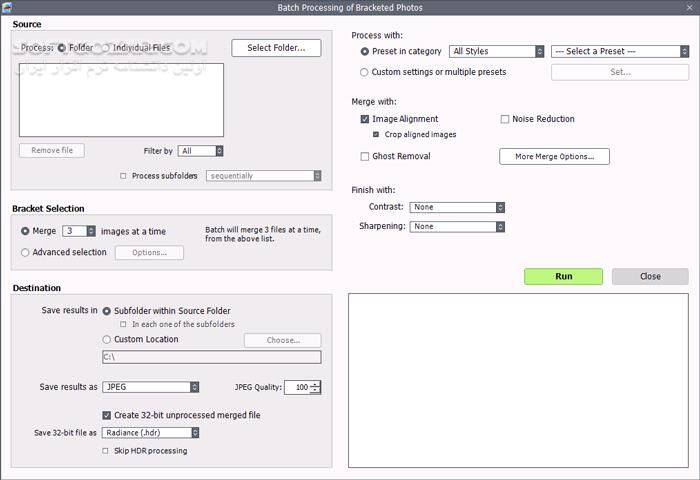The width and height of the screenshot is (700, 480).
Task: Open the Sharpening dropdown
Action: pyautogui.click(x=458, y=227)
